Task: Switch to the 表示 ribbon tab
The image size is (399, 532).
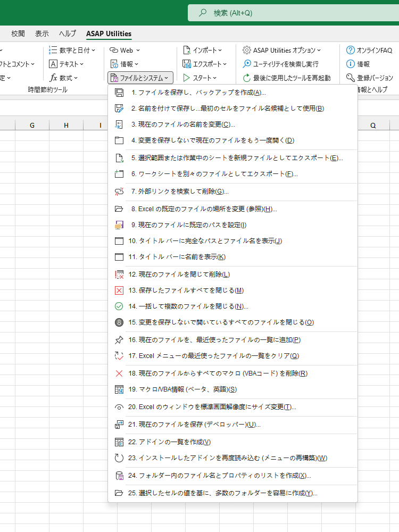Action: [x=42, y=34]
